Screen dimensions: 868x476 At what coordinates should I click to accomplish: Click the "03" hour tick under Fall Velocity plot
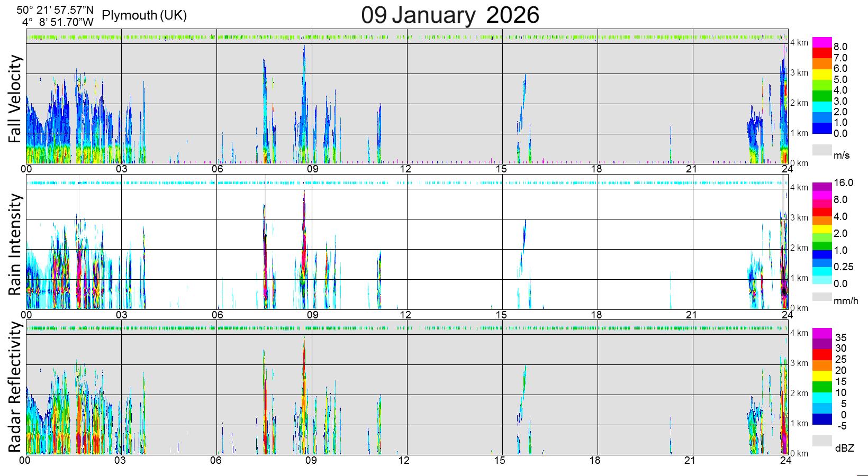121,169
